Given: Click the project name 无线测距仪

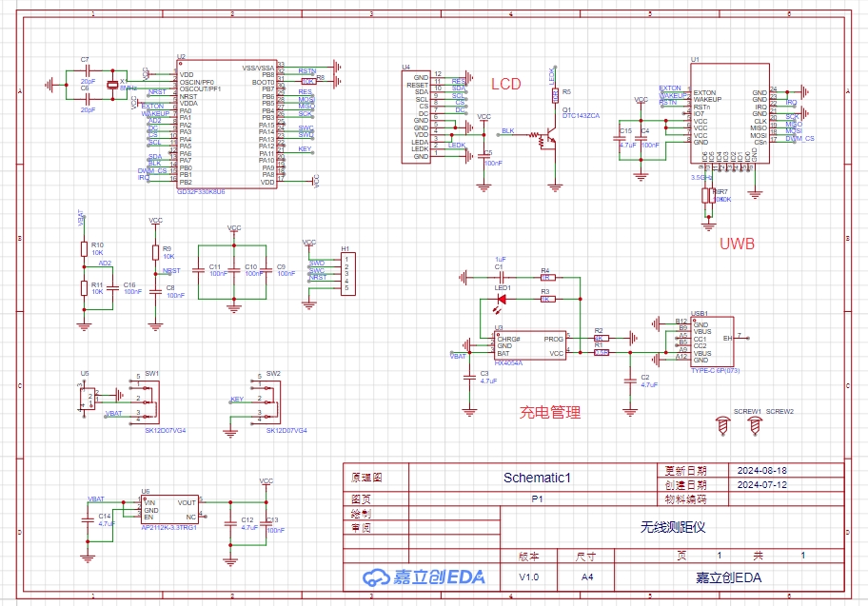Looking at the screenshot, I should [673, 527].
